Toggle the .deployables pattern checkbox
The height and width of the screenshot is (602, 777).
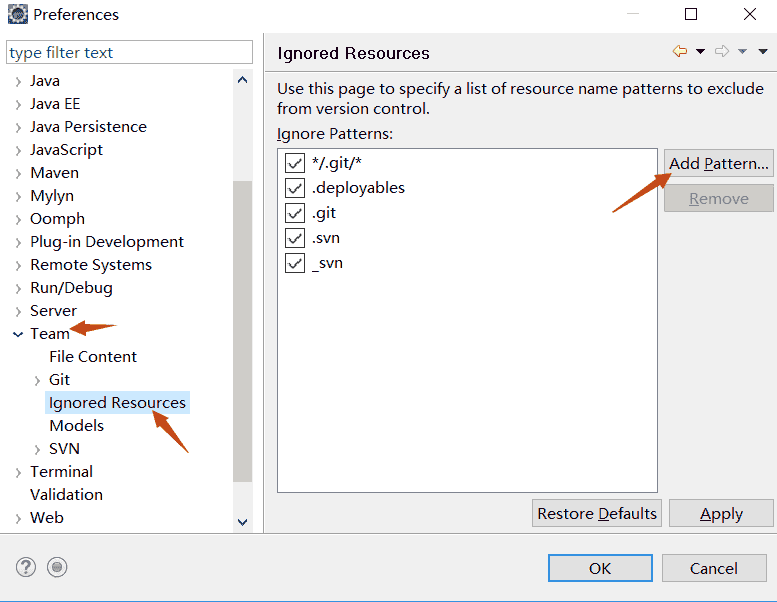pyautogui.click(x=294, y=188)
